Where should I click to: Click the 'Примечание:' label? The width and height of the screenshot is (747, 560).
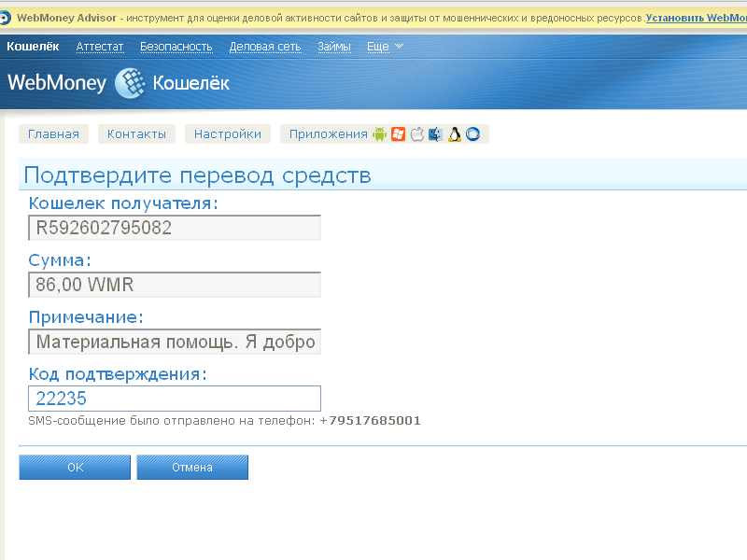click(x=86, y=317)
